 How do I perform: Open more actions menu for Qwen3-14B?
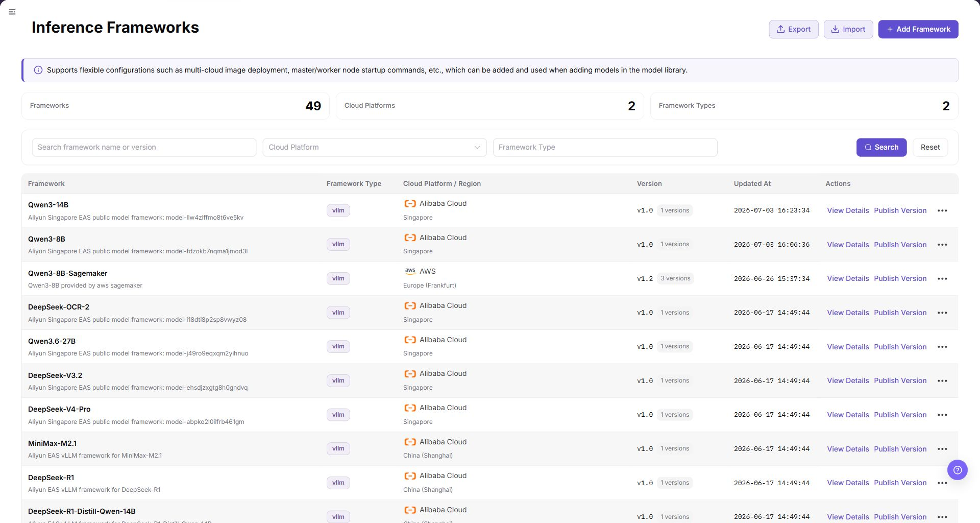click(x=942, y=210)
